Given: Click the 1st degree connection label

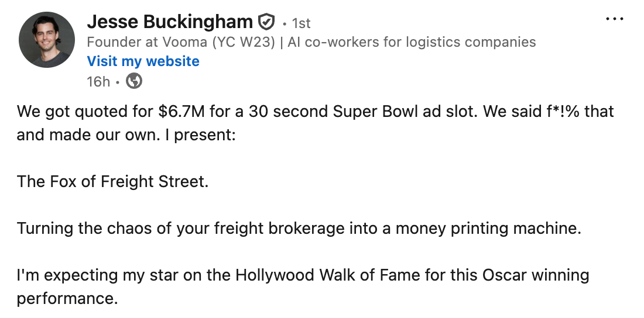Looking at the screenshot, I should (301, 23).
